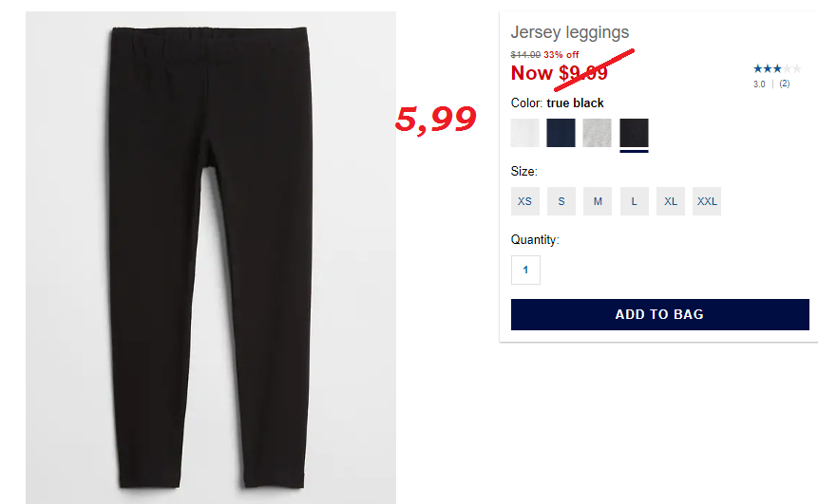Open the Quantity selector box
Viewport: 818px width, 504px height.
525,270
